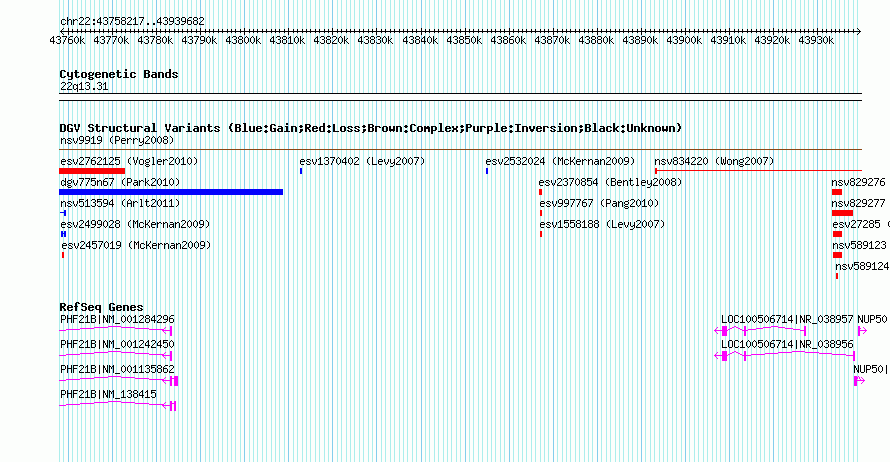890x462 pixels.
Task: Click the red loss bar under nsv829277
Action: (x=842, y=213)
